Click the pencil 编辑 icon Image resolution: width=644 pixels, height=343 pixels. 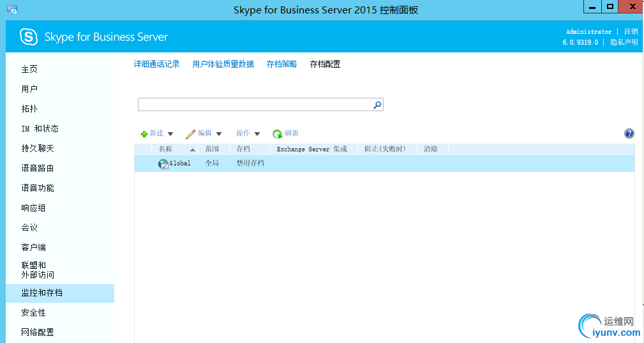click(190, 134)
